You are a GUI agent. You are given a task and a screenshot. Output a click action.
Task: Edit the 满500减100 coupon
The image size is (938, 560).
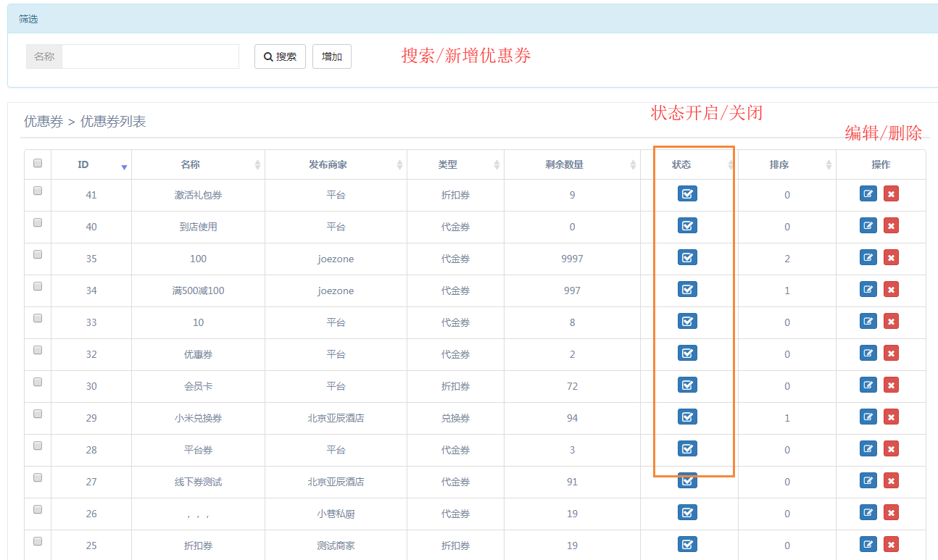tap(868, 289)
